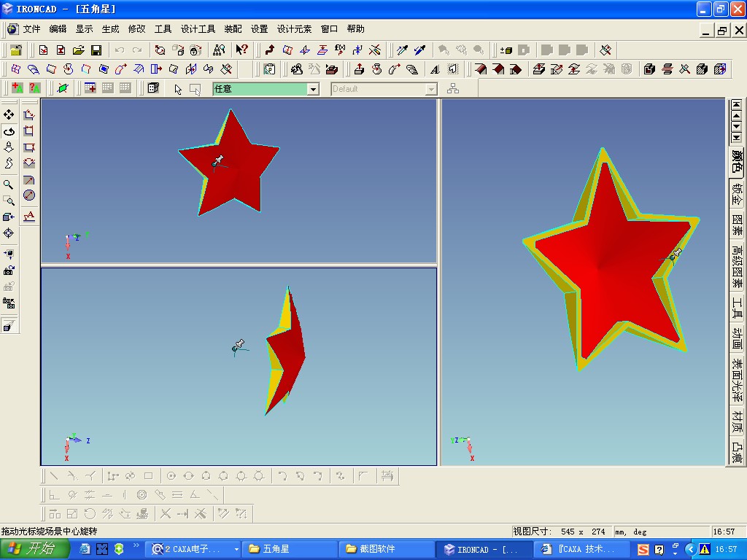
Task: Open the 工具 catalog tab
Action: coord(737,308)
